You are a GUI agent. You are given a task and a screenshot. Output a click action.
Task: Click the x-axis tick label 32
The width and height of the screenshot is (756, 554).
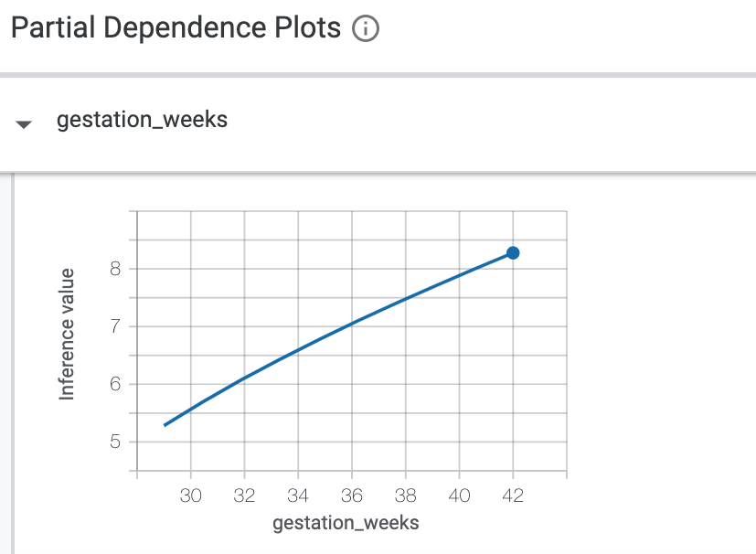point(244,495)
